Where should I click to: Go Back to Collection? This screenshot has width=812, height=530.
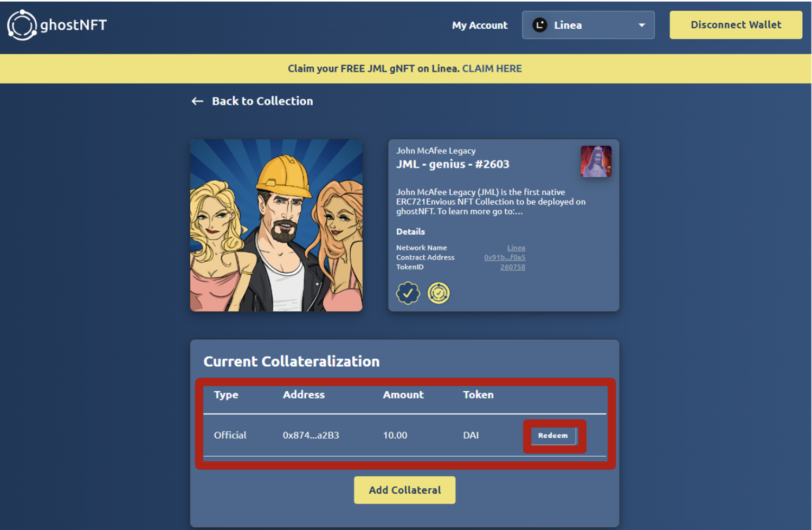(x=262, y=101)
